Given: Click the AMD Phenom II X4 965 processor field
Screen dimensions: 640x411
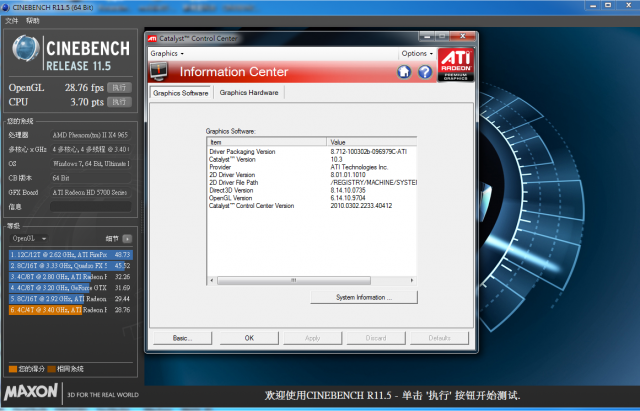Looking at the screenshot, I should coord(91,135).
